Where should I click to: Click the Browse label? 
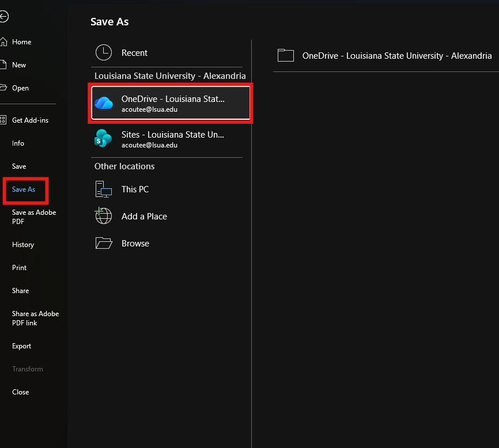coord(135,243)
